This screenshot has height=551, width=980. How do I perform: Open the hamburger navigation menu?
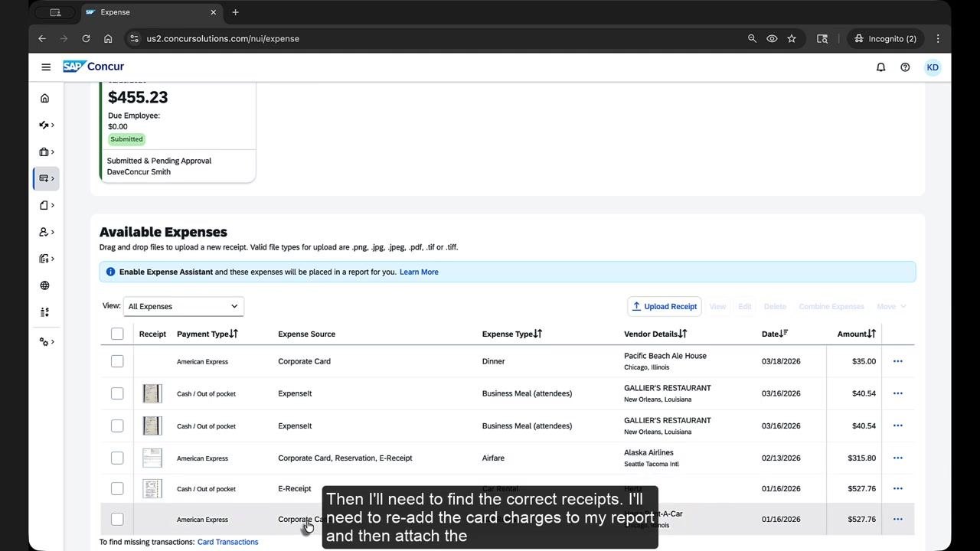46,67
